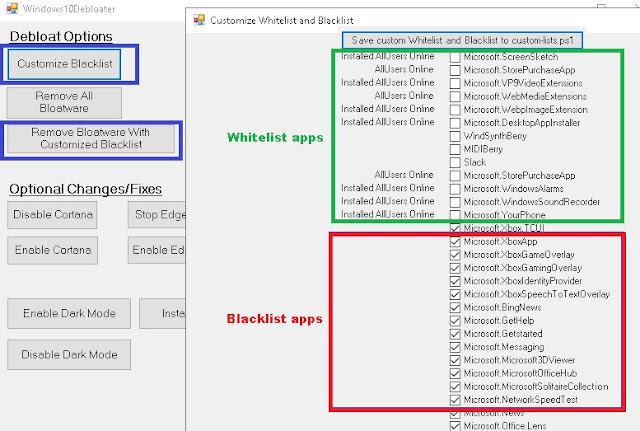Open the Customize Blacklist dialog
Screen dimensions: 640x431
click(64, 64)
